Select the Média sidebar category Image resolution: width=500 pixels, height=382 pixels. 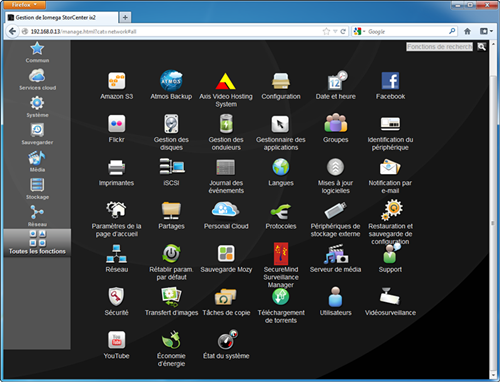[37, 161]
